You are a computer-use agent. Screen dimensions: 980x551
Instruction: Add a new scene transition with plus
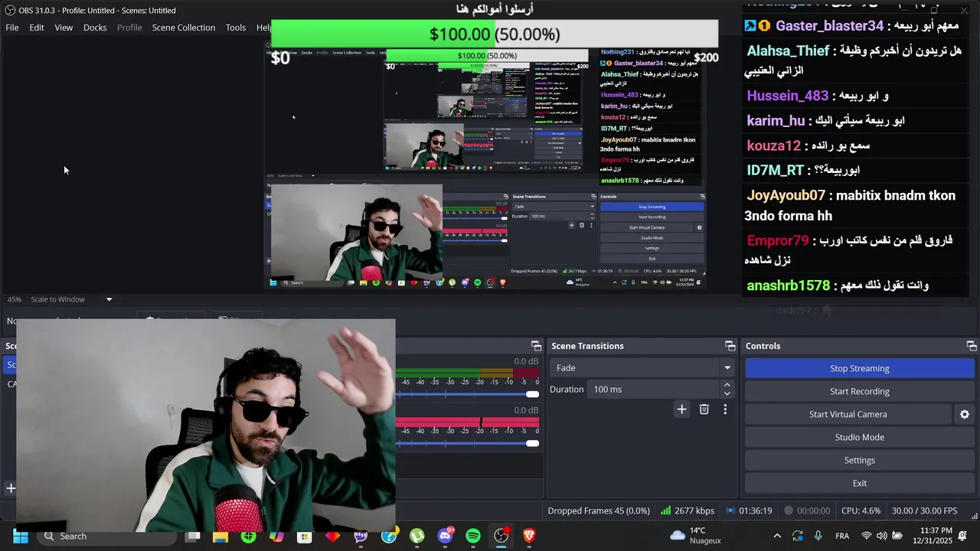pyautogui.click(x=681, y=409)
